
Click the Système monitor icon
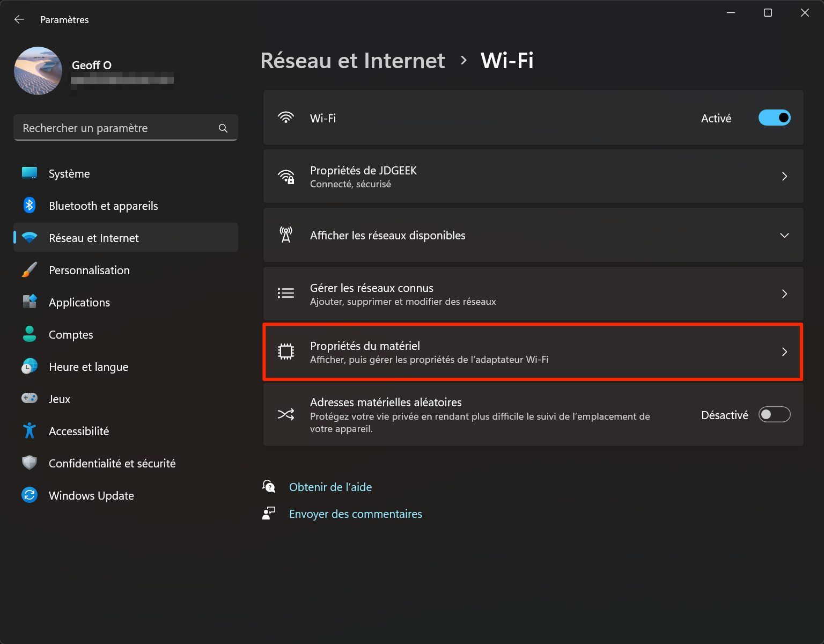tap(30, 173)
